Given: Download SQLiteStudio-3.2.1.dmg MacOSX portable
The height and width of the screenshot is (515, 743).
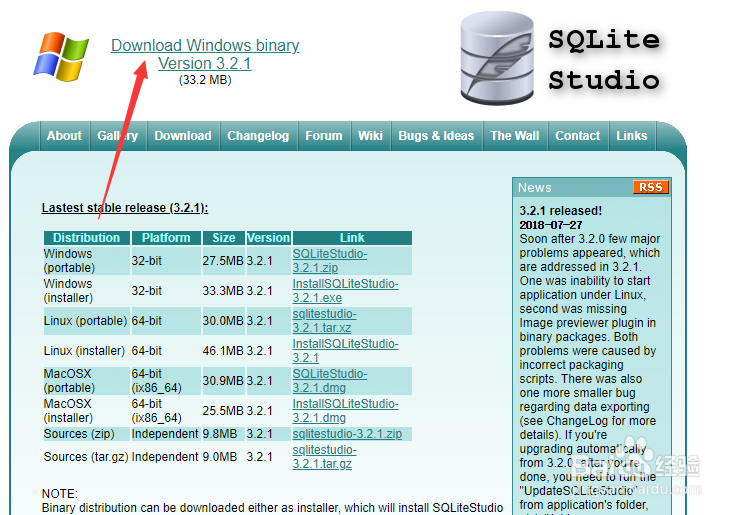Looking at the screenshot, I should 330,380.
